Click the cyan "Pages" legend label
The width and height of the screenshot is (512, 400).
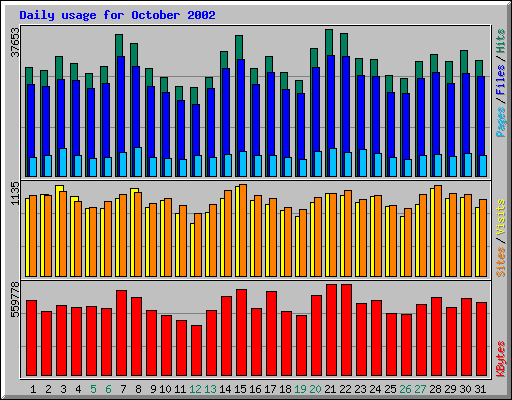[x=501, y=122]
